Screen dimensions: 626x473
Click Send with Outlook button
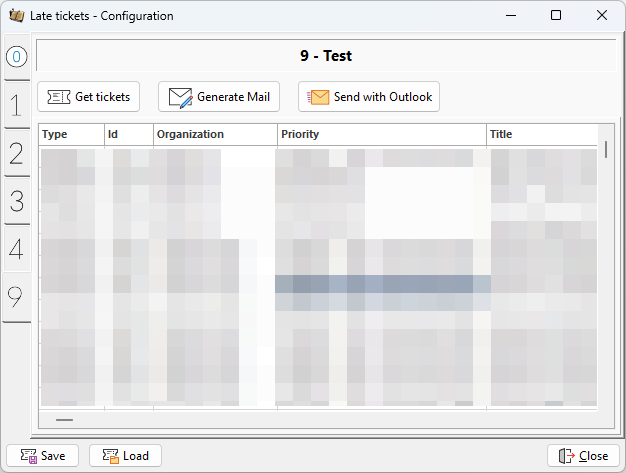pyautogui.click(x=369, y=97)
